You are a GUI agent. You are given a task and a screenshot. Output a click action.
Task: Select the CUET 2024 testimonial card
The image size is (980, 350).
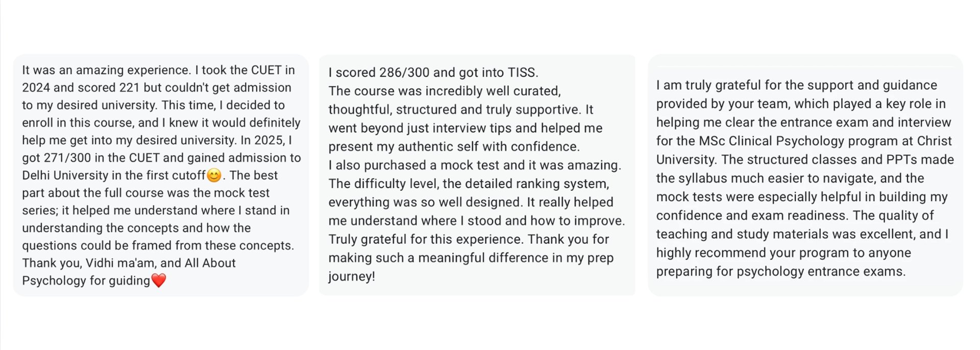tap(161, 175)
